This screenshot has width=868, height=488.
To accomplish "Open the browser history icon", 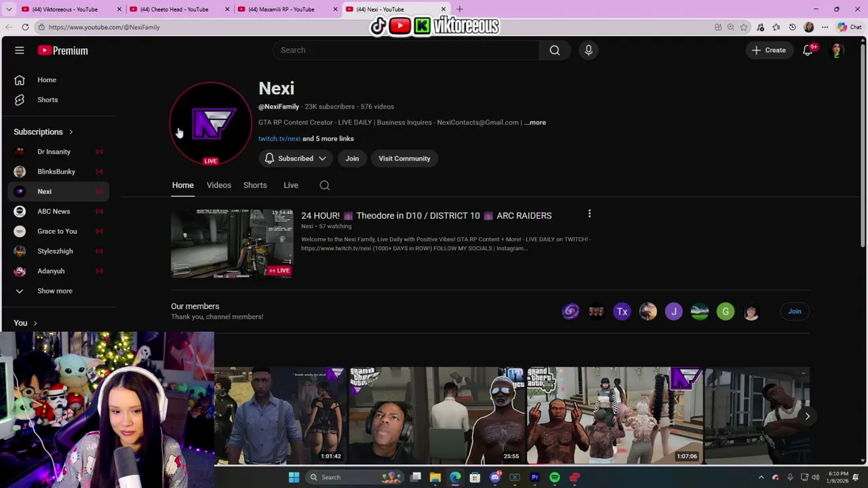I will pos(792,27).
